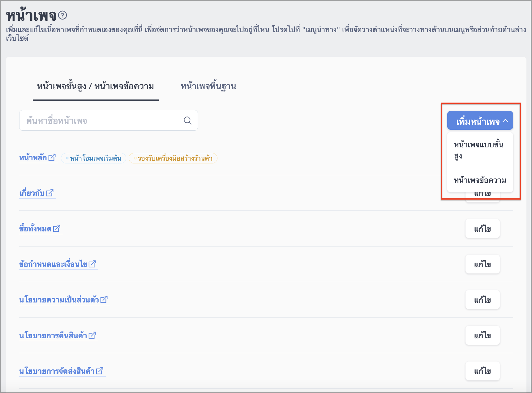Switch to หน้าเพจขั้นสูง / หน้าเพจข้อความ tab
The width and height of the screenshot is (532, 393).
click(96, 86)
